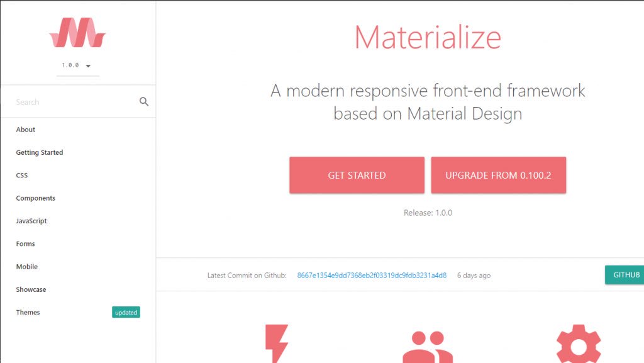Expand the Forms sidebar section

[25, 244]
